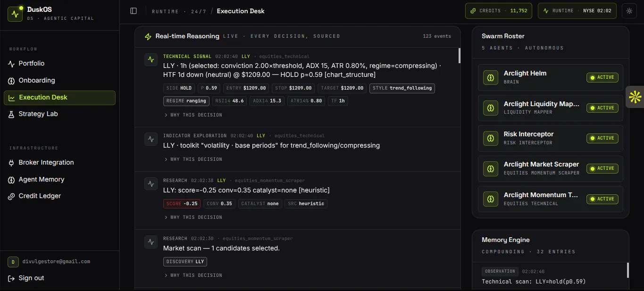Click the Strategy Lab flask icon
Image resolution: width=644 pixels, height=291 pixels.
click(12, 114)
